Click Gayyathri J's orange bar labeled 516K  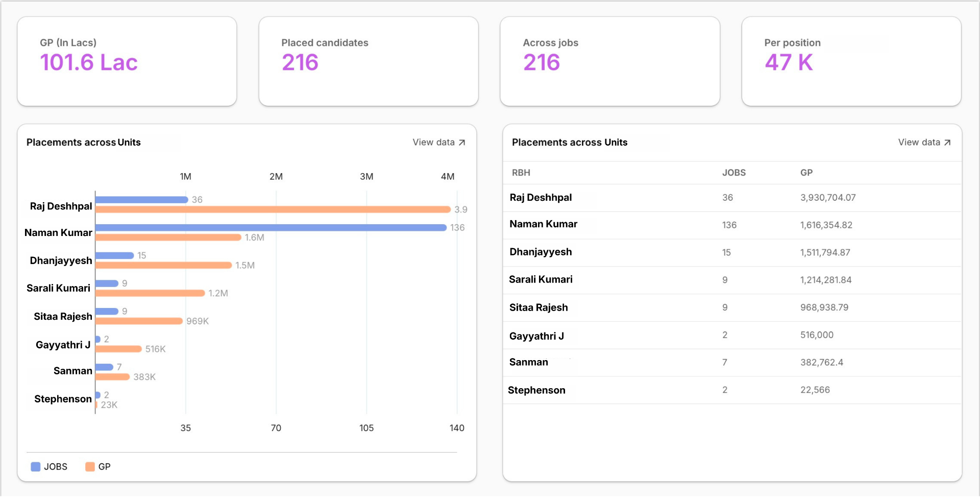click(118, 349)
